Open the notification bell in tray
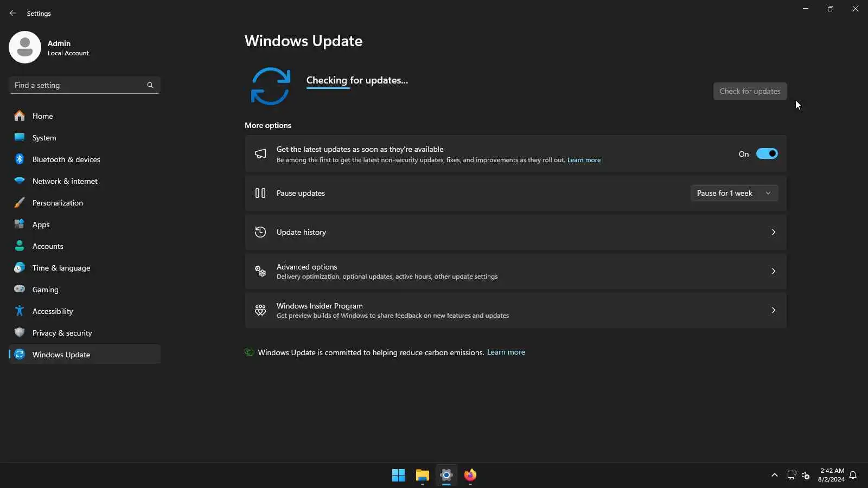 pos(853,475)
